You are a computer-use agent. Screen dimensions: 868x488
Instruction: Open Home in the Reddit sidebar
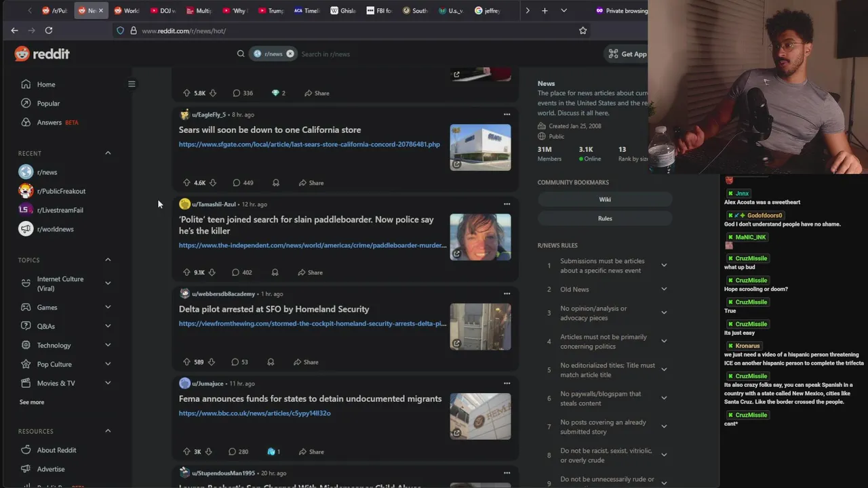pyautogui.click(x=46, y=84)
